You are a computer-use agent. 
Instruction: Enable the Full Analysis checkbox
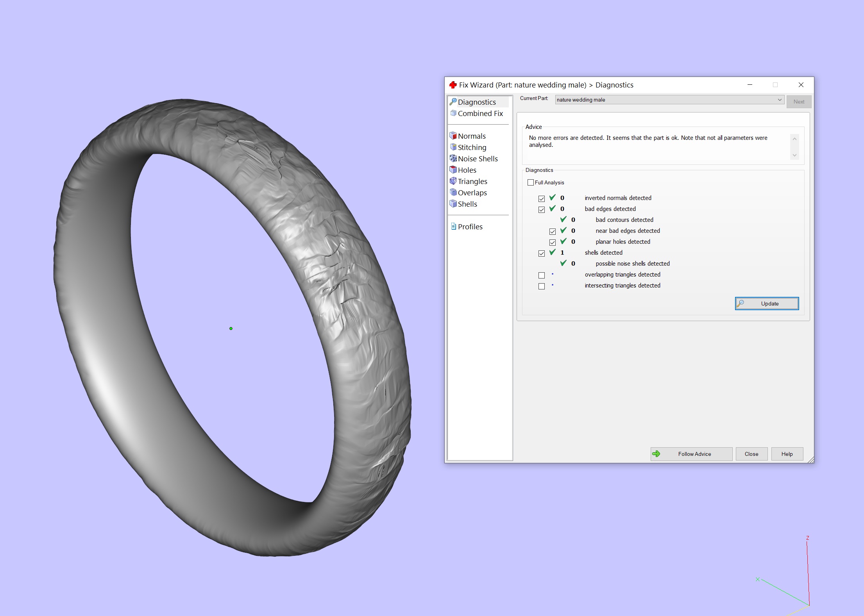[x=531, y=182]
